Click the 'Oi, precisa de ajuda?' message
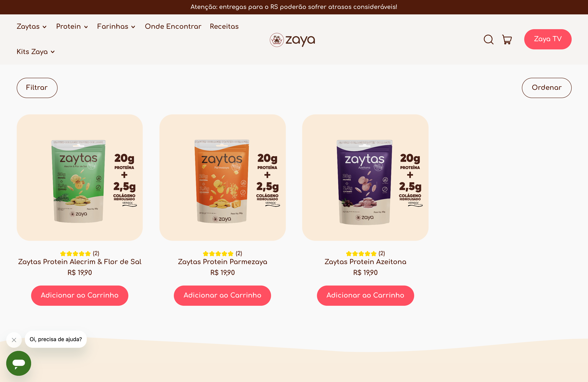The width and height of the screenshot is (588, 382). 56,339
